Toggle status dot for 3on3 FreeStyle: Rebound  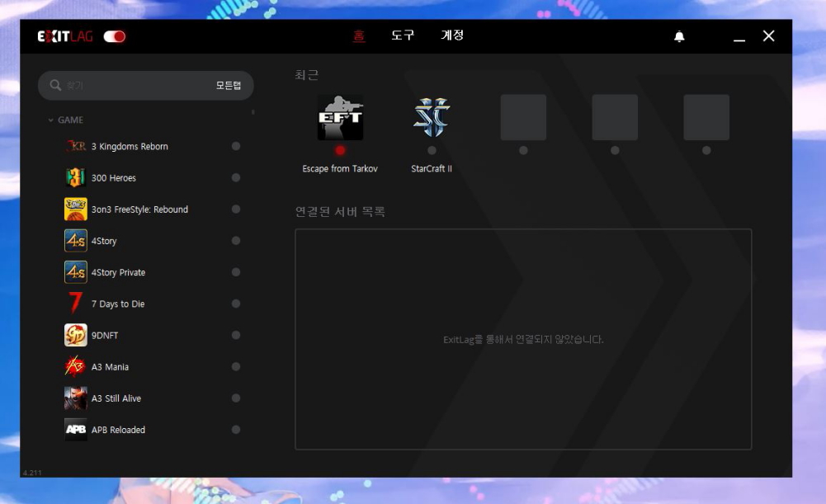tap(236, 209)
